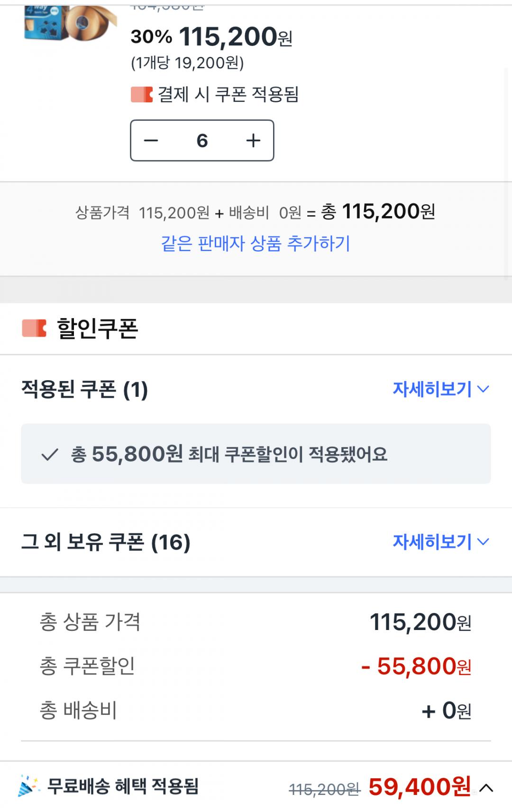Screen dimensions: 512x812
Task: Open 같은 판매자 상품 추가하기 link
Action: click(256, 243)
